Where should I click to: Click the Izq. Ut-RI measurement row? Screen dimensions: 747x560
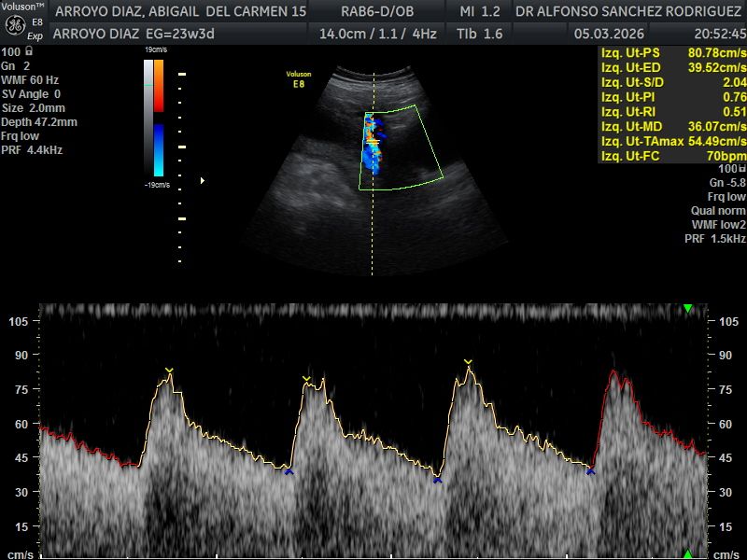(x=672, y=111)
